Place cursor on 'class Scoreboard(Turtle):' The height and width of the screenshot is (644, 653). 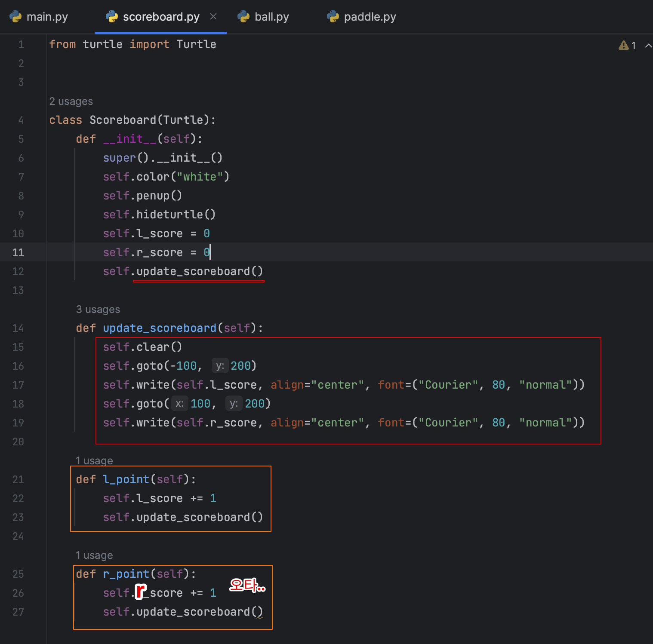point(132,120)
